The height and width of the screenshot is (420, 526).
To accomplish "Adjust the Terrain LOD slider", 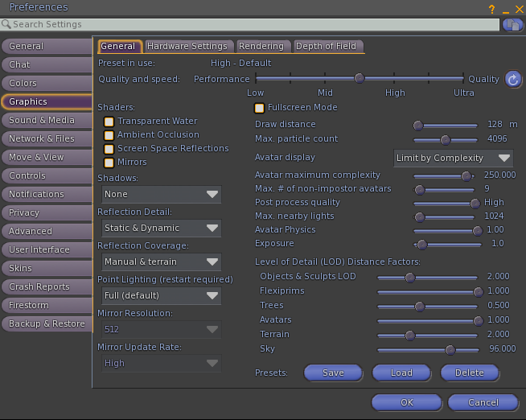I will coord(427,336).
